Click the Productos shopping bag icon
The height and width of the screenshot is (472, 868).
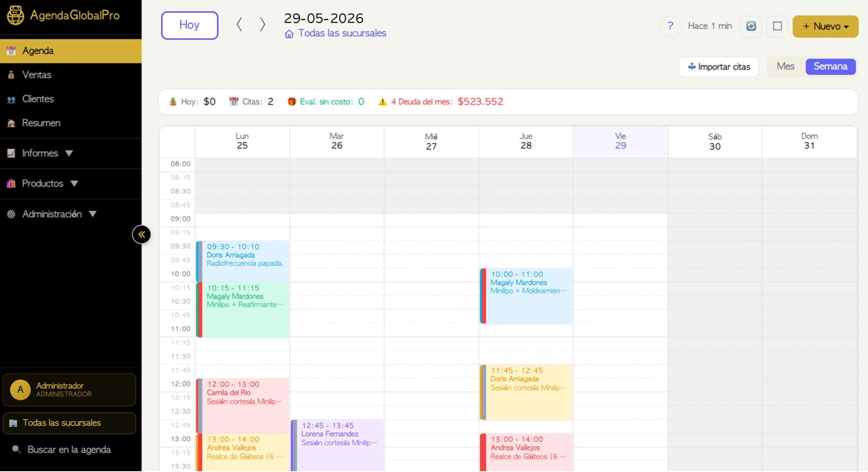11,184
